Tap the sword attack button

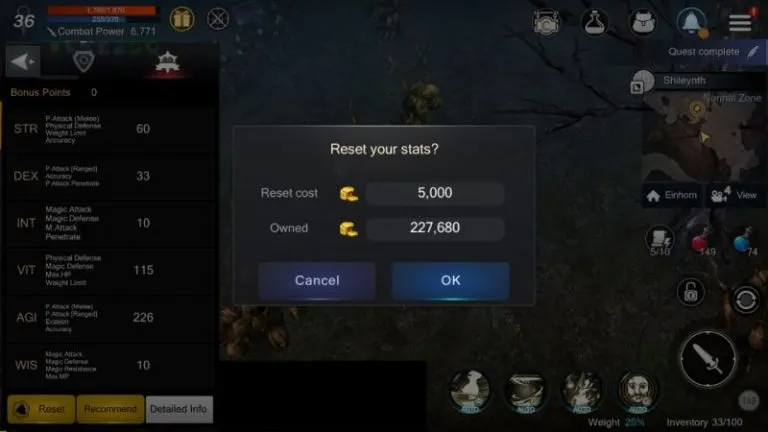[708, 359]
